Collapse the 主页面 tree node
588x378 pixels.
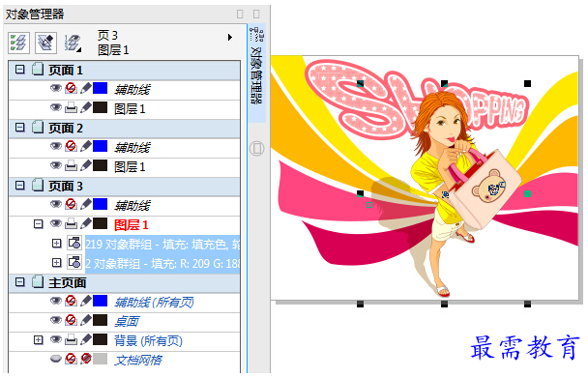click(x=20, y=282)
